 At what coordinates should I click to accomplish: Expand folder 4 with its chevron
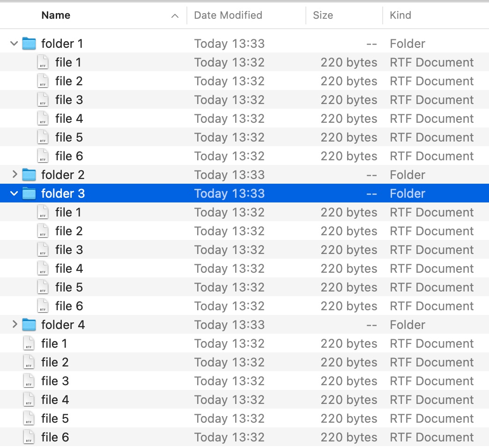click(14, 325)
